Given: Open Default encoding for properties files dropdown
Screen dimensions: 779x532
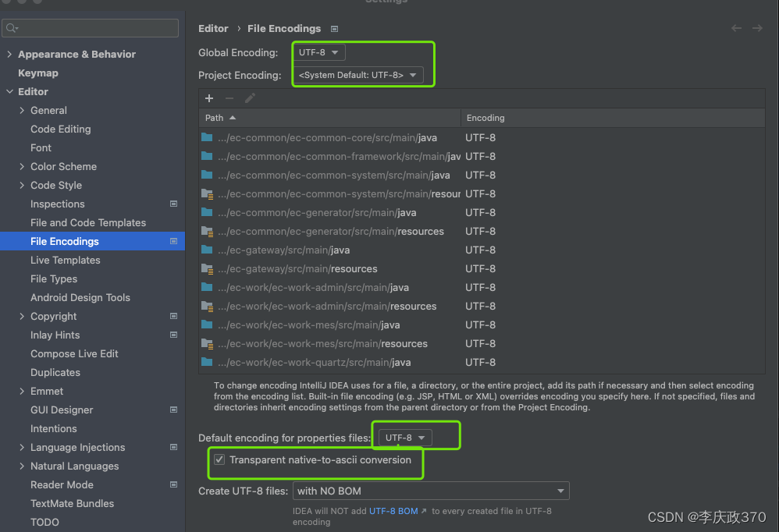Looking at the screenshot, I should pyautogui.click(x=405, y=438).
